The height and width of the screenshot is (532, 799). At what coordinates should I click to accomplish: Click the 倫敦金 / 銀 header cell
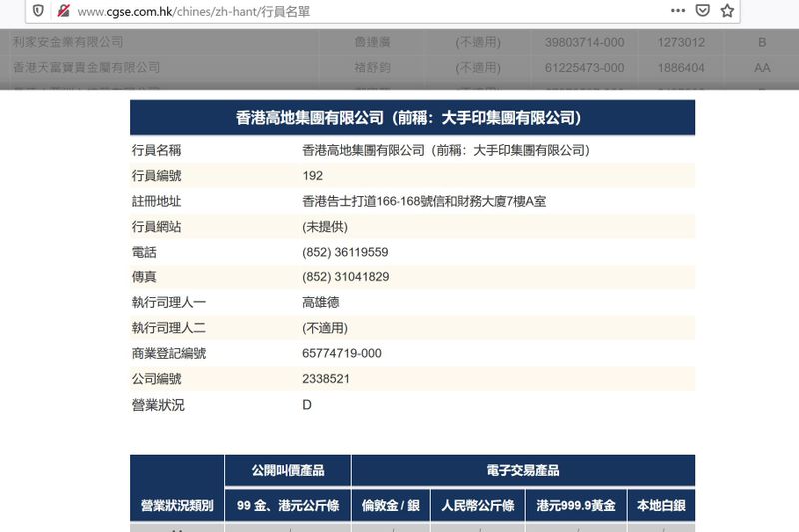(391, 505)
